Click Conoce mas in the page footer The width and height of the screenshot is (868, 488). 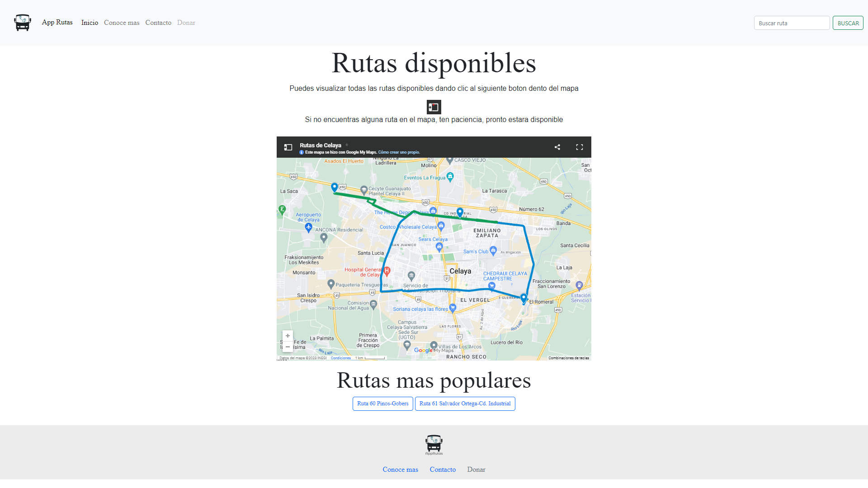click(x=400, y=469)
